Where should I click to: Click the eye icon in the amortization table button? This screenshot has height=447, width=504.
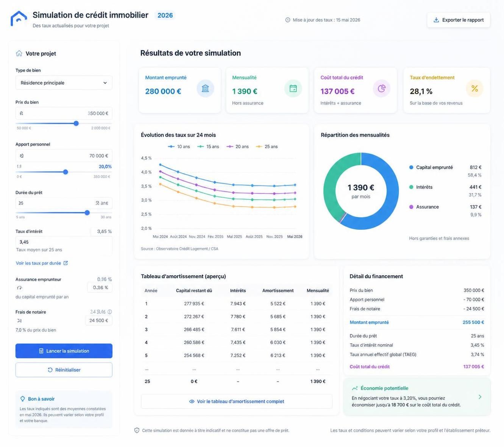[192, 402]
